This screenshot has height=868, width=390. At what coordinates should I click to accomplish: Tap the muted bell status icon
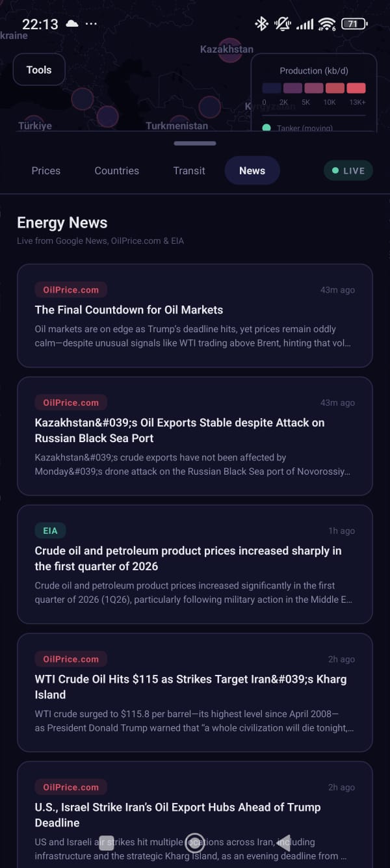pyautogui.click(x=282, y=24)
